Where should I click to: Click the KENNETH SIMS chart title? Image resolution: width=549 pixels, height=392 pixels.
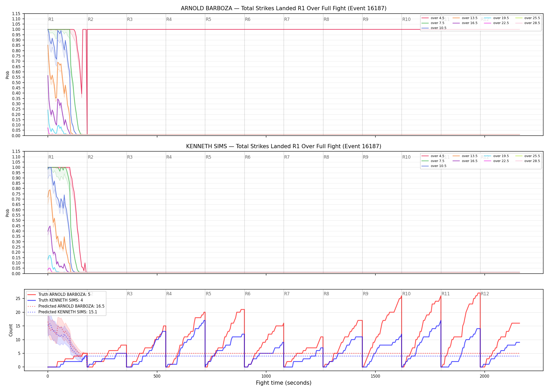tap(284, 146)
